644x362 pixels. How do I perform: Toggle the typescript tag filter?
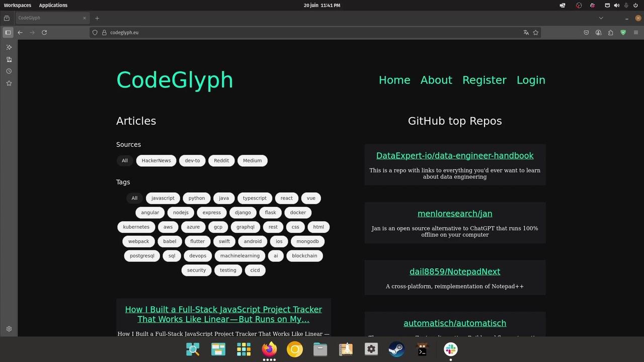[x=255, y=198]
